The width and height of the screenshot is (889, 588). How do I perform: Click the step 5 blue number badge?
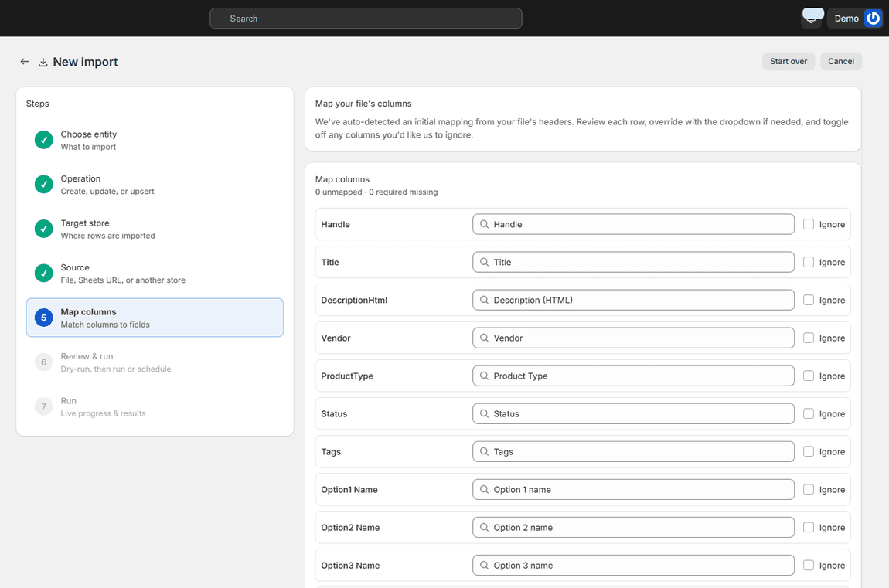pos(43,318)
